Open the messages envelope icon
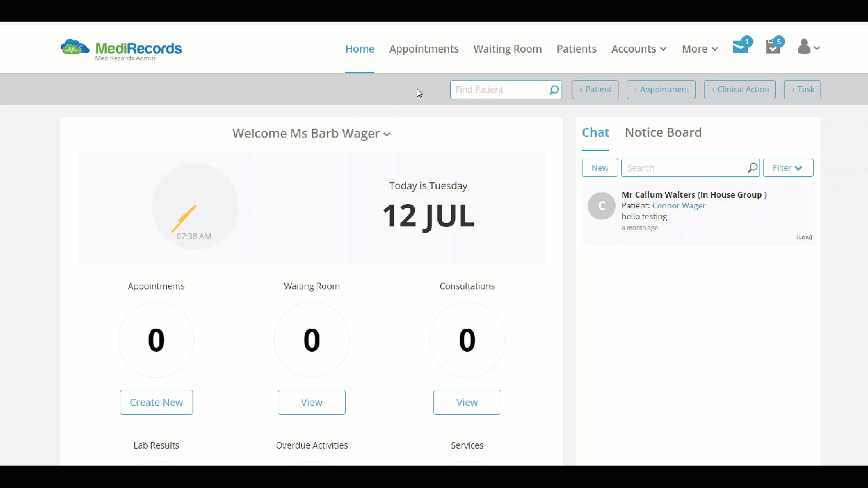The height and width of the screenshot is (488, 868). 741,47
